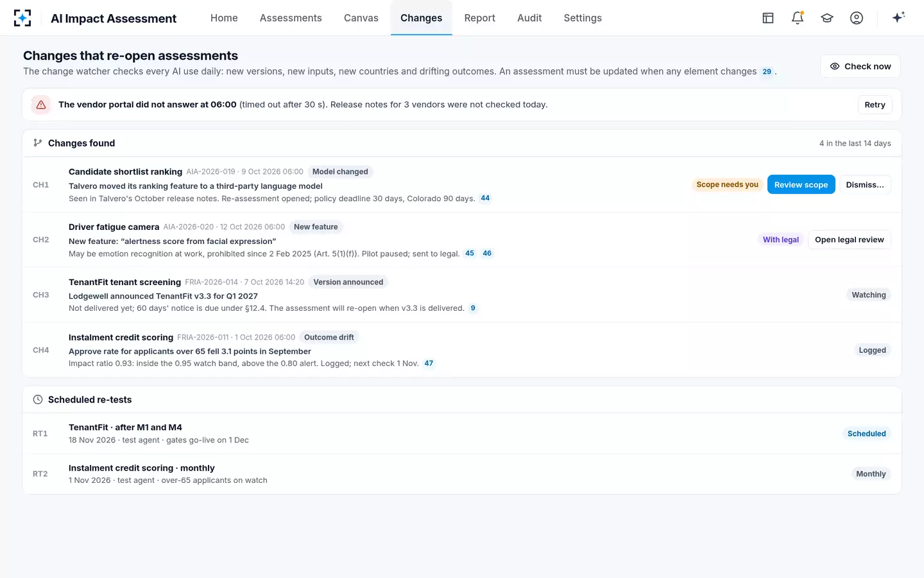This screenshot has height=578, width=924.
Task: Open the Candidate shortlist ranking title
Action: 125,171
